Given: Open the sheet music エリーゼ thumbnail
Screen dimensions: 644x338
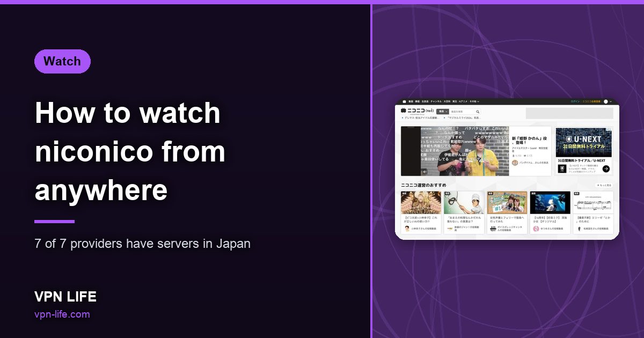Looking at the screenshot, I should point(593,203).
